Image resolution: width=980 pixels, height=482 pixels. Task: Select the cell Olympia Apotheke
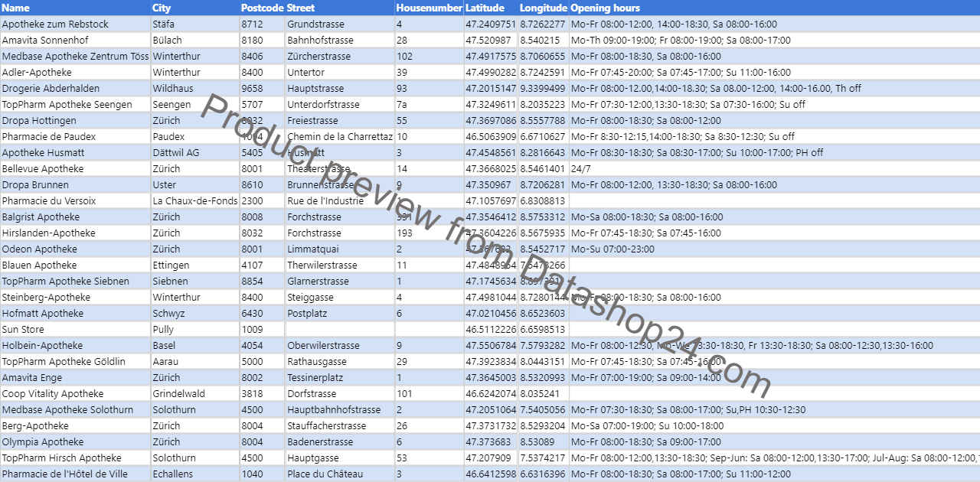75,442
